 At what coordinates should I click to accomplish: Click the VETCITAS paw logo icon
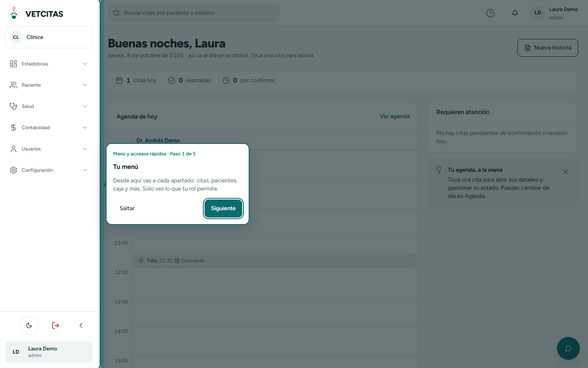coord(14,13)
